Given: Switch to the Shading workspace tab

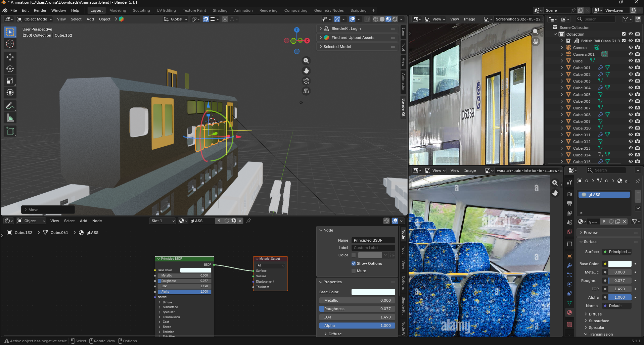Looking at the screenshot, I should (x=220, y=10).
